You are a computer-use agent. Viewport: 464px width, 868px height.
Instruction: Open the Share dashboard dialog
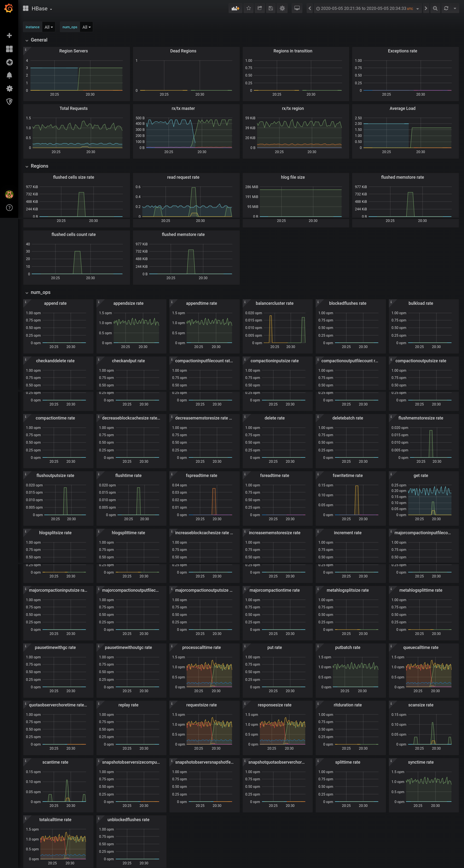260,8
